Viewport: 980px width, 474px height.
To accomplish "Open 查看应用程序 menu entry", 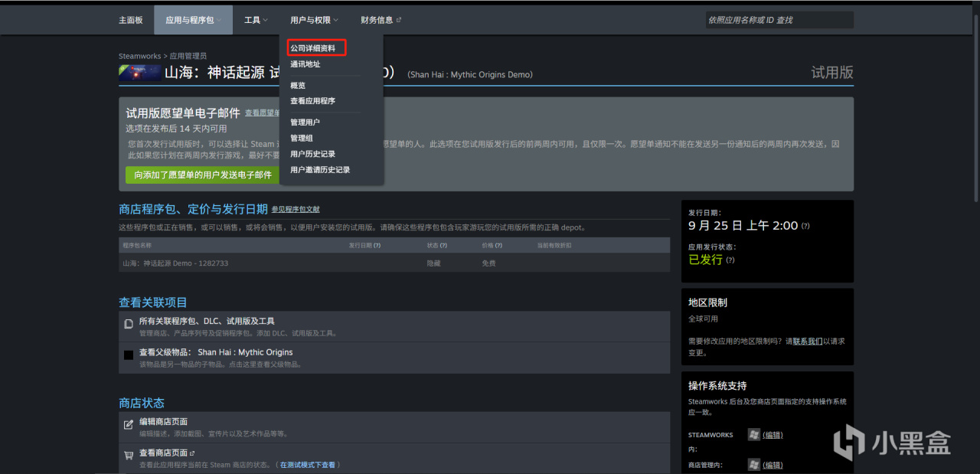I will 312,101.
